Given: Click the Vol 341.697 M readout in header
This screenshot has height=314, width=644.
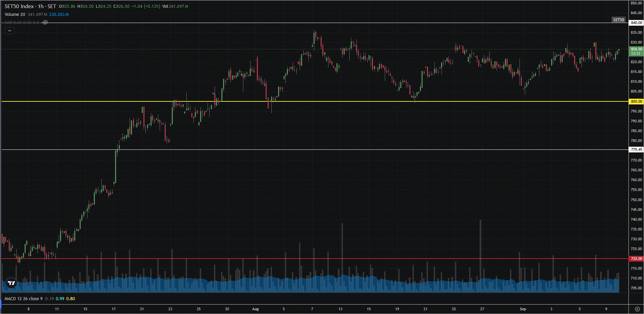Looking at the screenshot, I should click(175, 6).
